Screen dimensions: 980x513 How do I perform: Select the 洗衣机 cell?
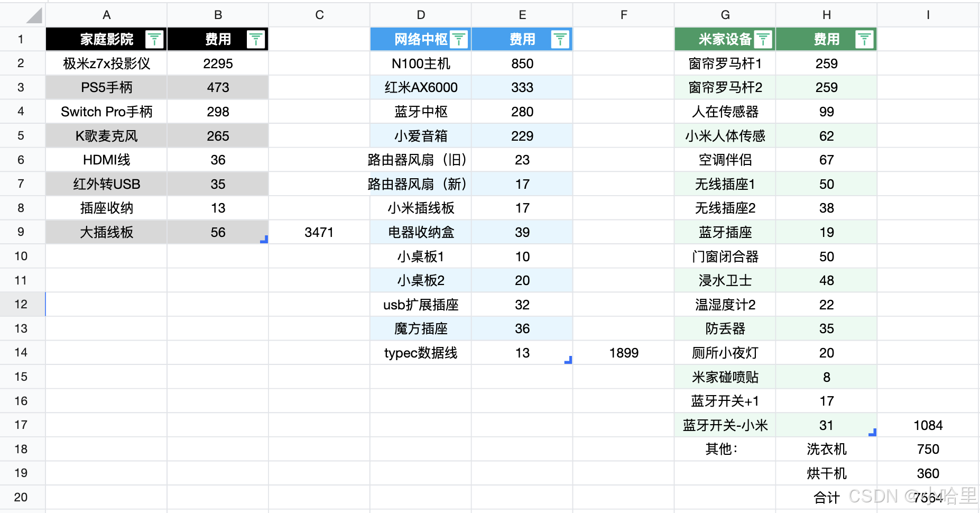click(x=827, y=449)
